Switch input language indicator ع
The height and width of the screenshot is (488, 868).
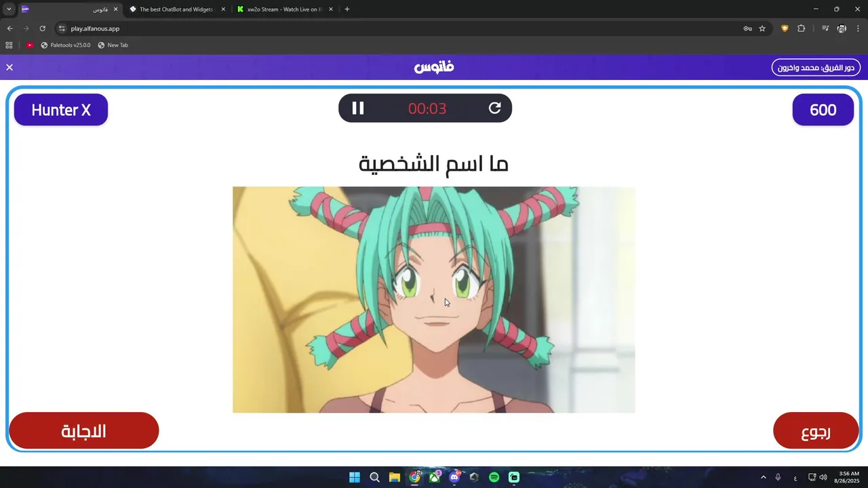tap(795, 478)
